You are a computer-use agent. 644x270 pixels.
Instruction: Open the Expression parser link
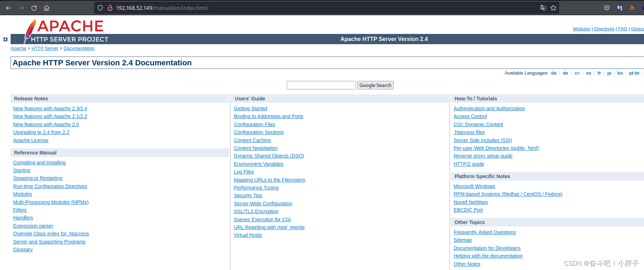pyautogui.click(x=33, y=226)
